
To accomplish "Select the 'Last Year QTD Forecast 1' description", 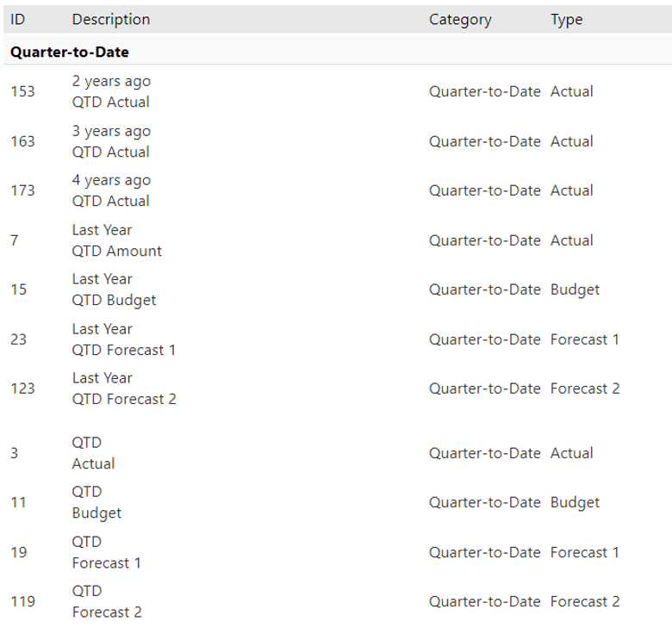I will pyautogui.click(x=123, y=339).
